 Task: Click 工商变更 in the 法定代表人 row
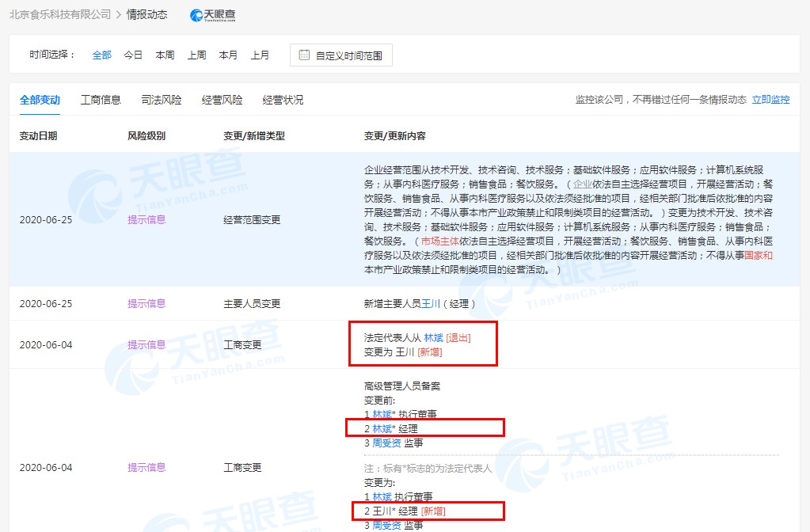point(242,344)
